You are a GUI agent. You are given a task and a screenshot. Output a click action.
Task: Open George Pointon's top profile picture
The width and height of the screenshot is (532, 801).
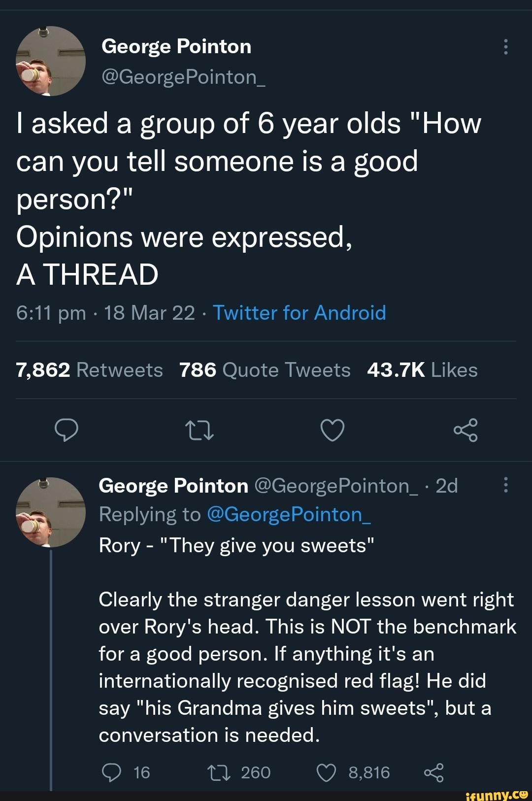coord(51,61)
